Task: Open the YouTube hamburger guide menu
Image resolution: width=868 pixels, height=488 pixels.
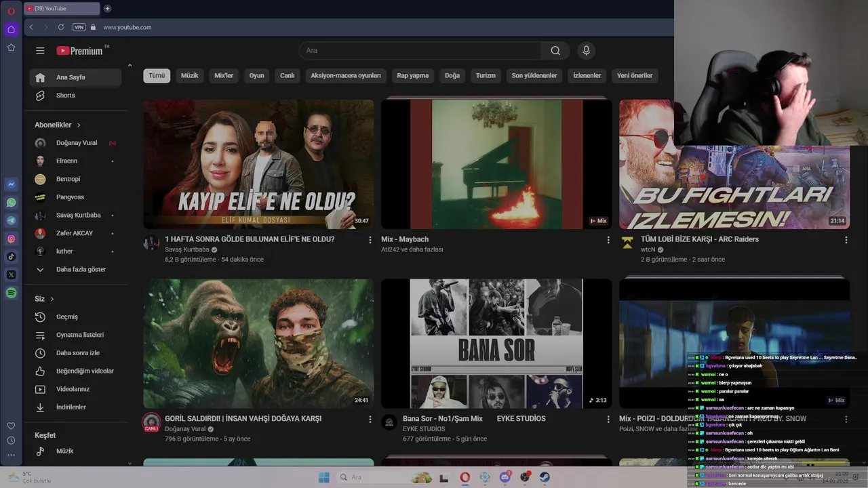Action: [40, 50]
